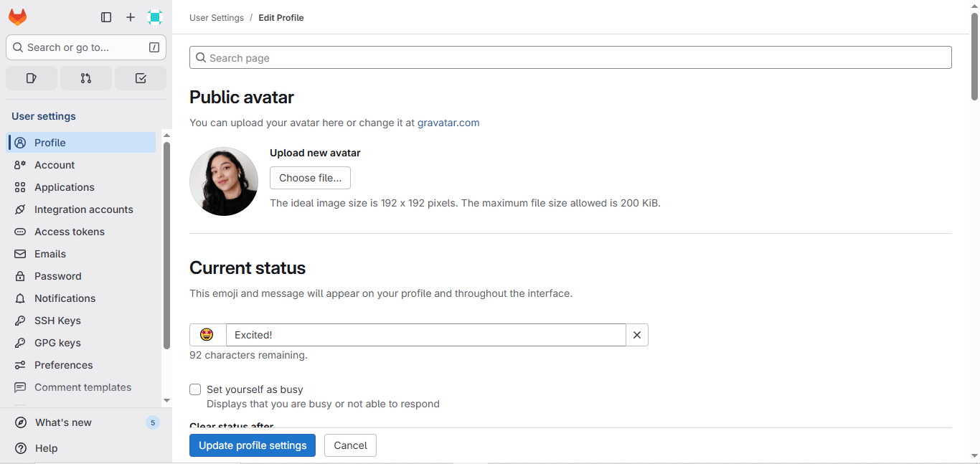Click the Choose file... button
The image size is (980, 464).
[310, 178]
